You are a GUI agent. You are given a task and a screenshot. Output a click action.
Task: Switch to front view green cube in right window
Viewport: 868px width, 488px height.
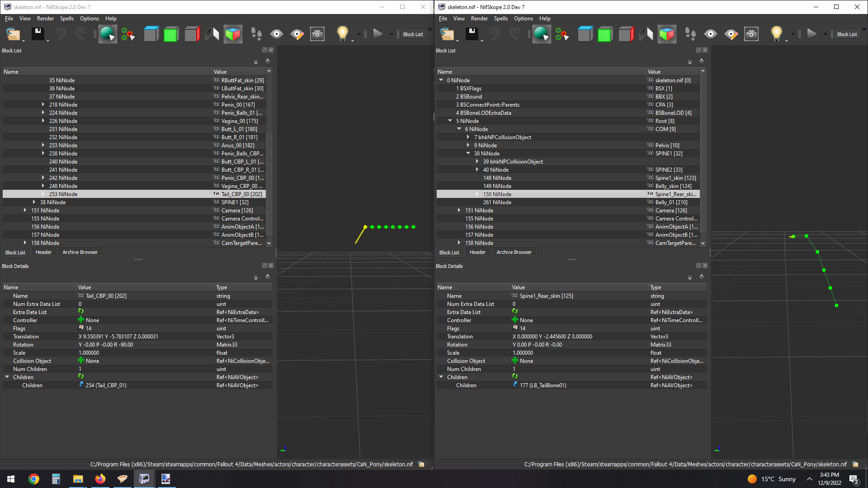point(605,34)
